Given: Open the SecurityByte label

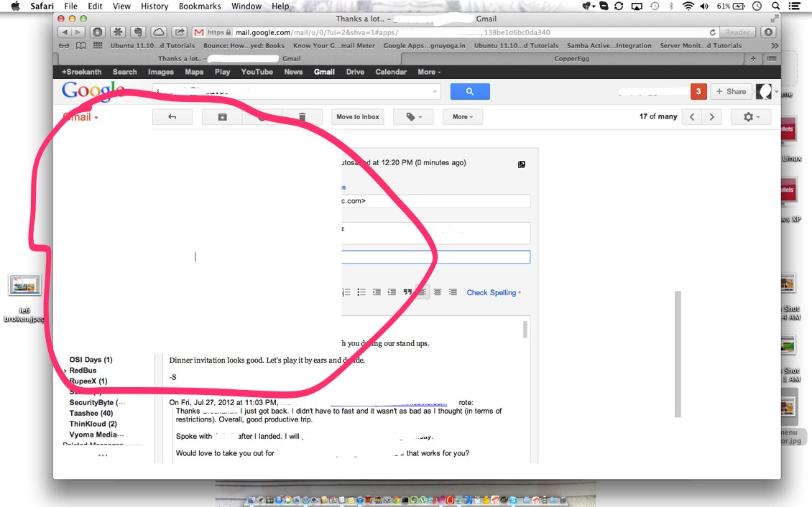Looking at the screenshot, I should 97,402.
